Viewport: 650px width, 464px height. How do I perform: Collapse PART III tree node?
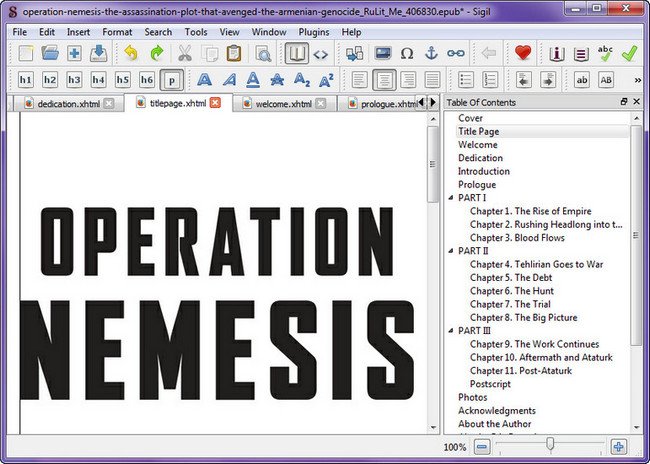coord(451,330)
